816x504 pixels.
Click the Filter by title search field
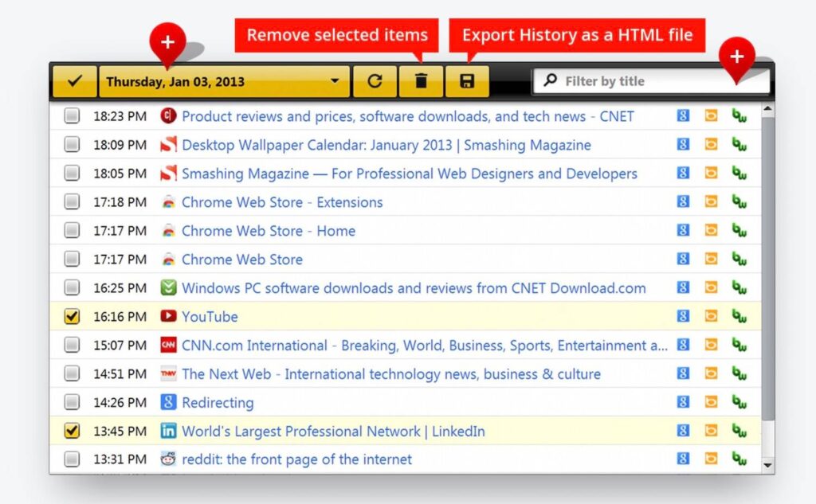651,81
